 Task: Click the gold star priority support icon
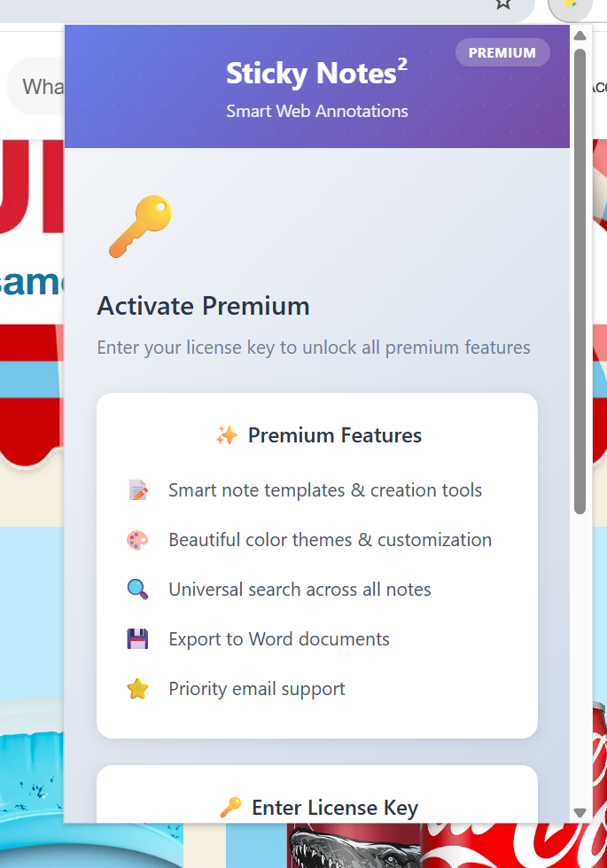pyautogui.click(x=137, y=689)
